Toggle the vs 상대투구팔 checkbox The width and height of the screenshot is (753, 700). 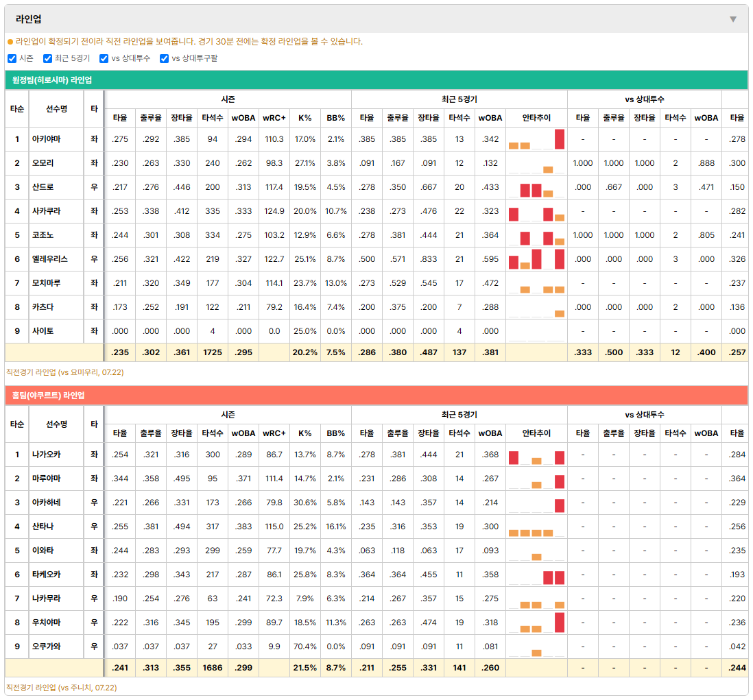164,58
